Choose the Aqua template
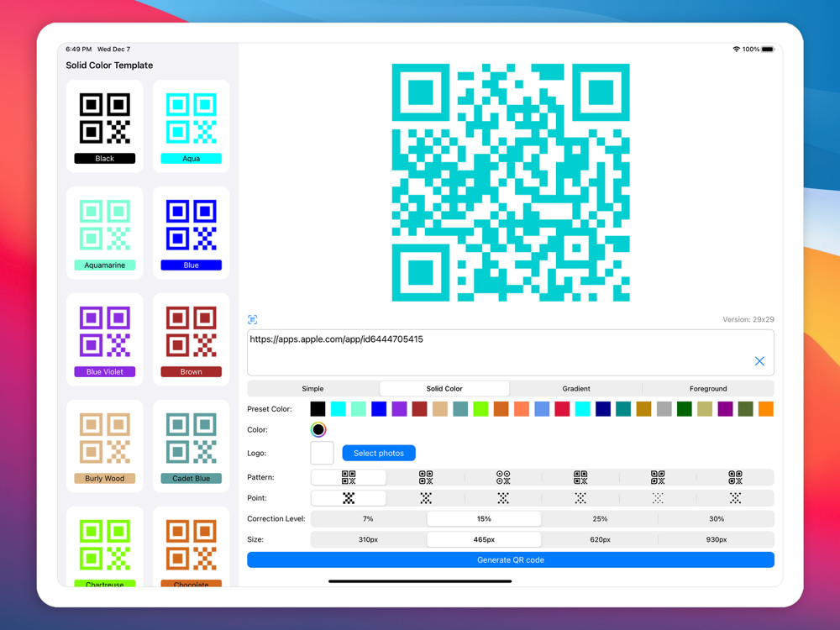Screen dimensions: 840x630 (192, 127)
